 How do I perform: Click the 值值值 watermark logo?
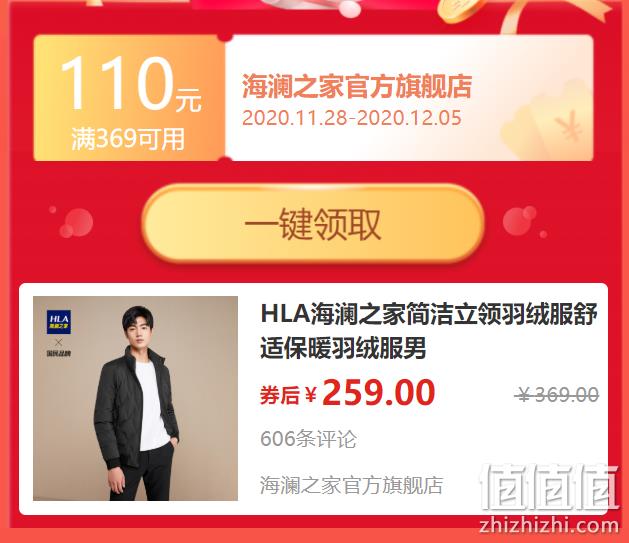(x=549, y=487)
